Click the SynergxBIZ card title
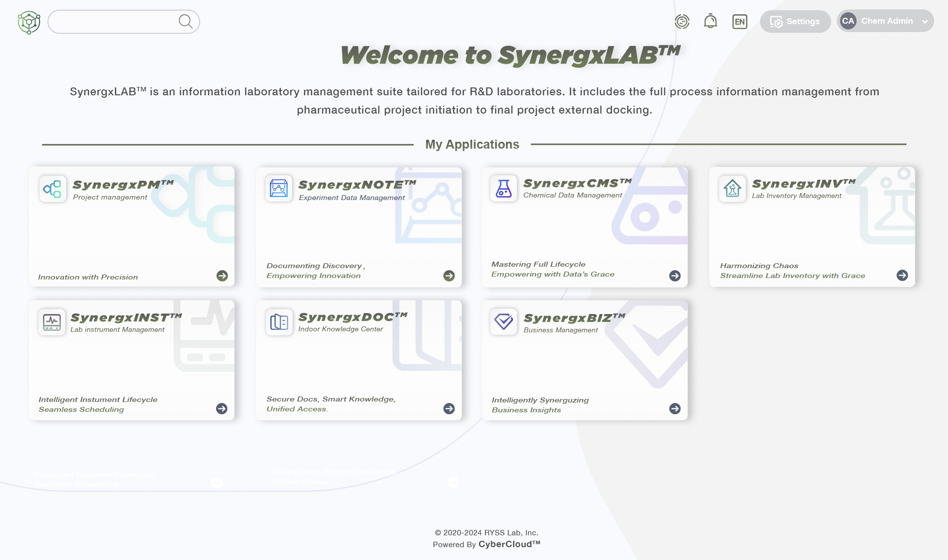The width and height of the screenshot is (948, 560). click(574, 318)
